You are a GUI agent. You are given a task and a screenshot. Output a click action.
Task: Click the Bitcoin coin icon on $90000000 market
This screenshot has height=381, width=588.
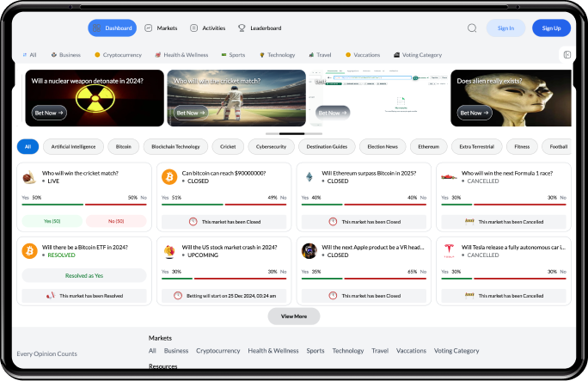pos(169,177)
